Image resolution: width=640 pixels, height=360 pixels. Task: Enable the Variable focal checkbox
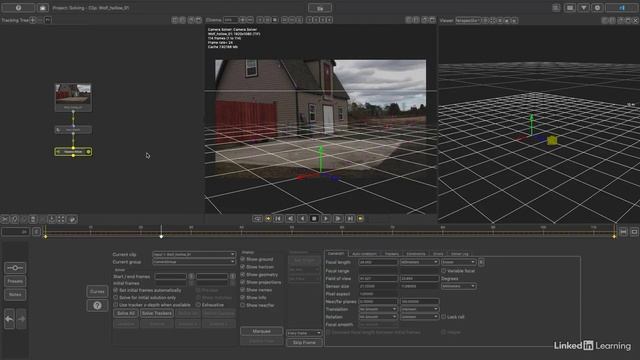pyautogui.click(x=444, y=271)
